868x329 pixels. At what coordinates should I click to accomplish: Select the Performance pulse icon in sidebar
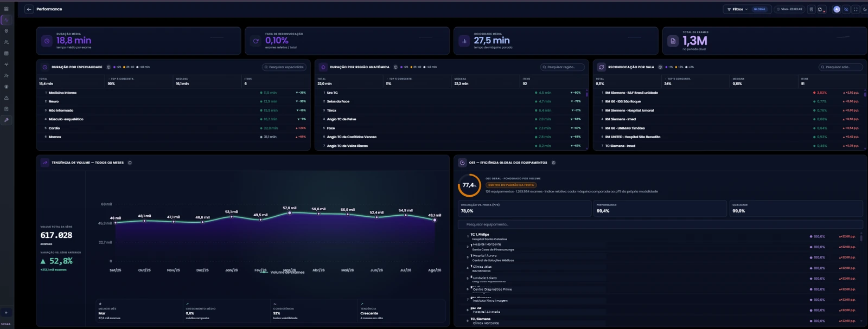click(x=7, y=20)
